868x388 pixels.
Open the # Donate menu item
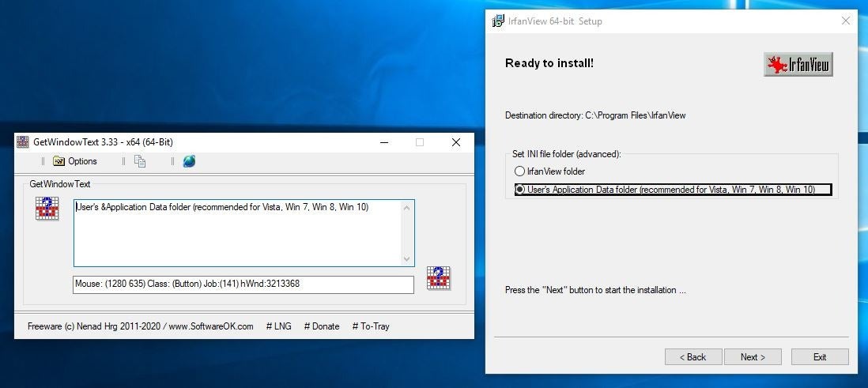click(x=322, y=326)
